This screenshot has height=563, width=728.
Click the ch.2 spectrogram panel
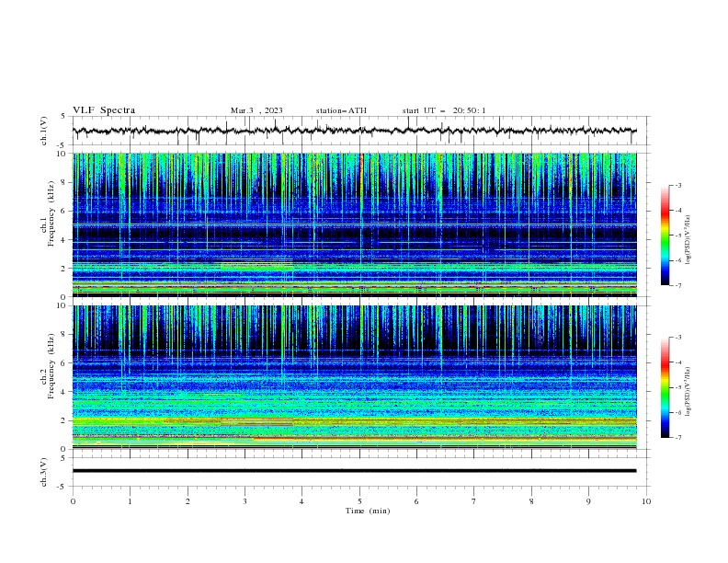coord(355,377)
